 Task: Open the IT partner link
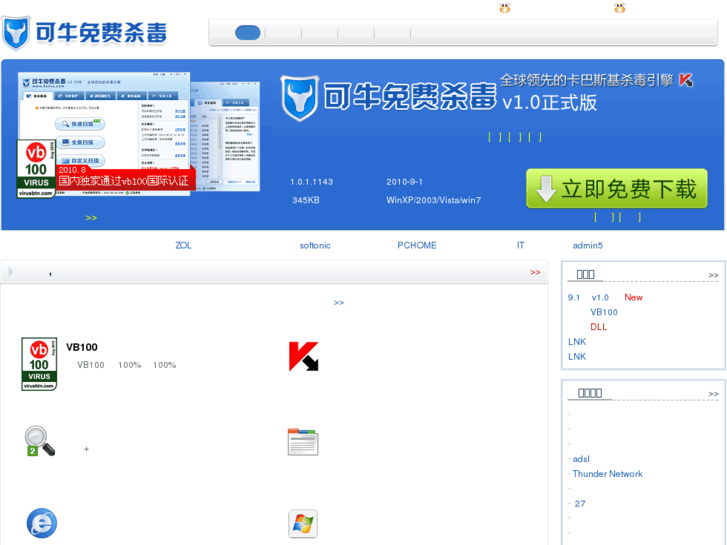point(520,245)
